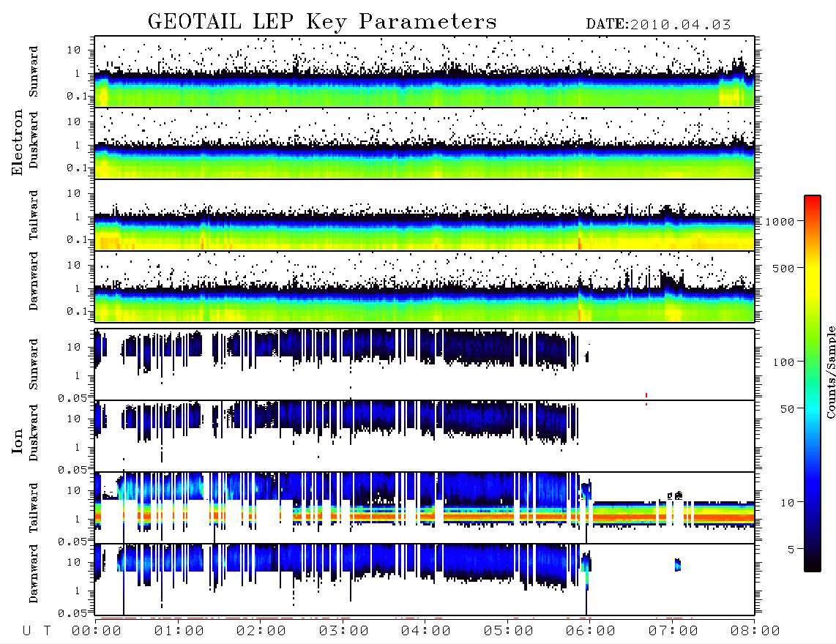This screenshot has width=836, height=644.
Task: Click the '10' tick of Ion Duskward panel
Action: (x=74, y=419)
